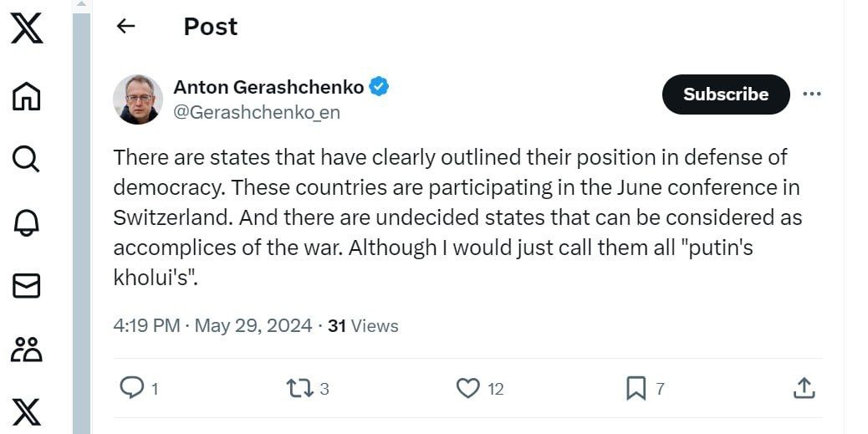Open the three-dot More options menu
The width and height of the screenshot is (868, 434).
pyautogui.click(x=811, y=94)
